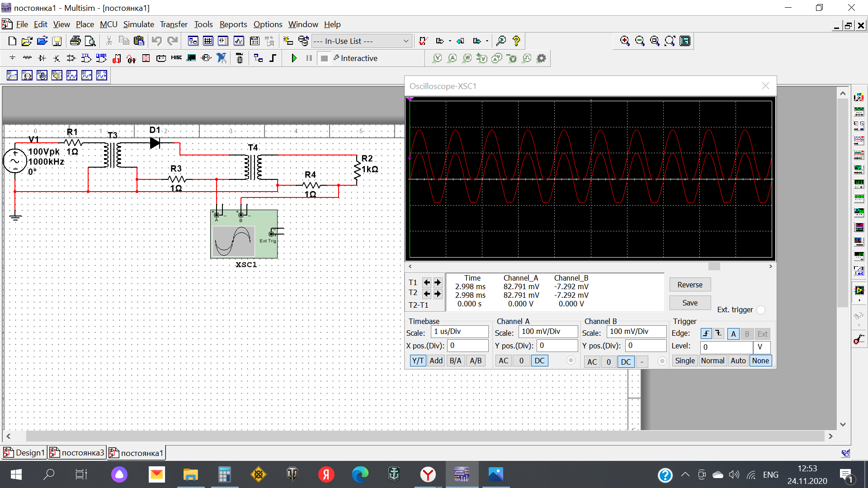Click XSC1 oscilloscope component on schematic
Viewport: 868px width, 488px height.
pyautogui.click(x=244, y=234)
